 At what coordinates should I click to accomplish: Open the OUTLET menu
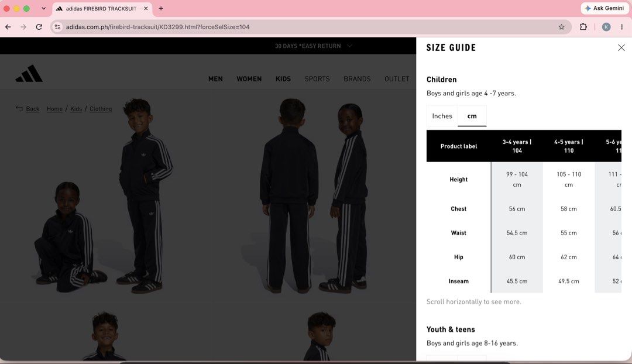(397, 79)
